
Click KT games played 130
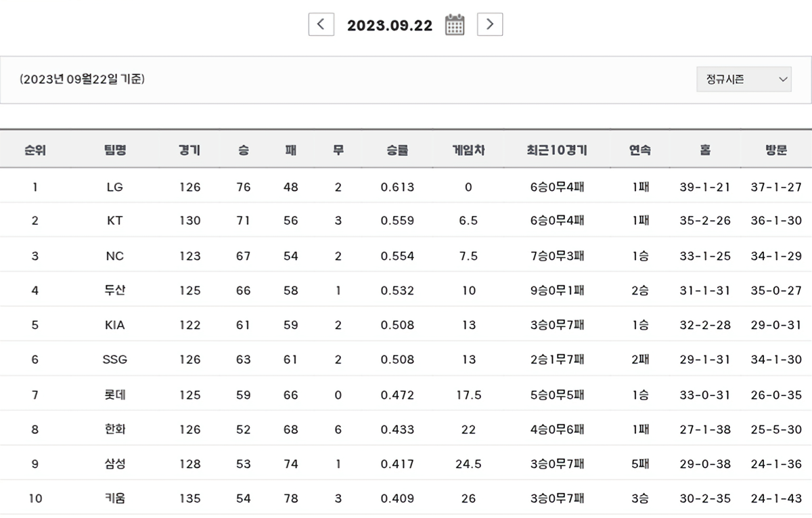click(189, 221)
